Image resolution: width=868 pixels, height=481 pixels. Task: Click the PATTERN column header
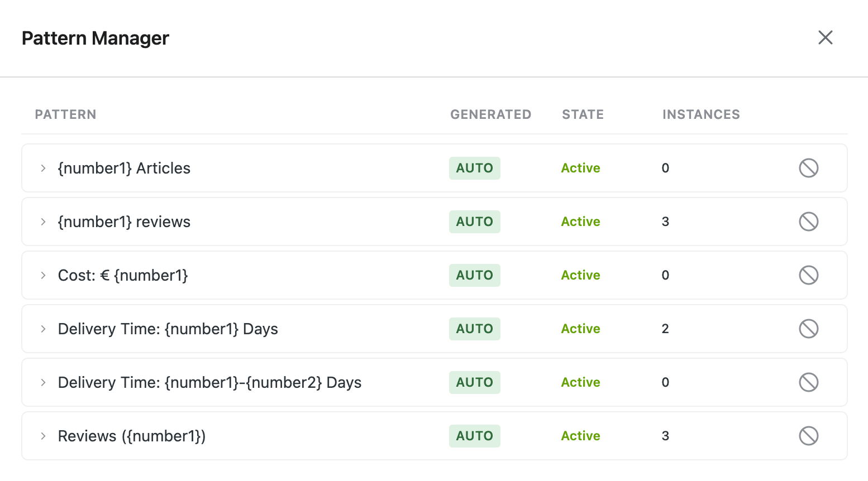[65, 114]
